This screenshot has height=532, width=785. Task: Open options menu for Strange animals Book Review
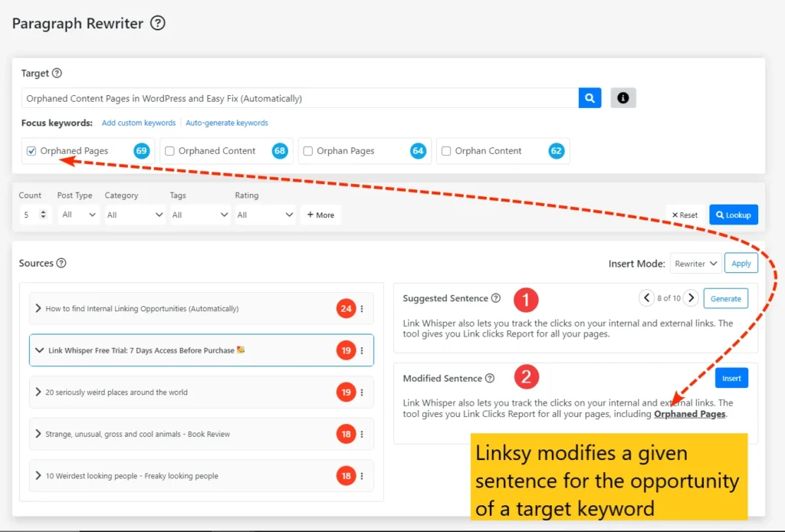[362, 434]
